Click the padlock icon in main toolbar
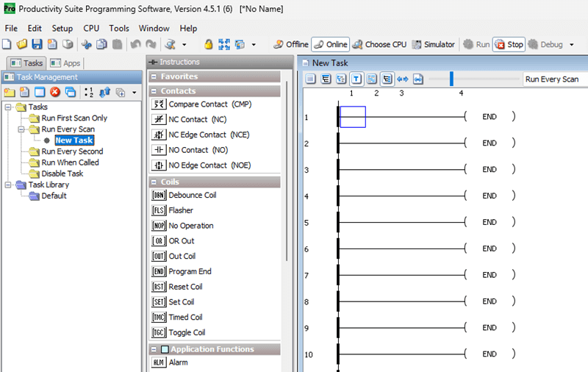The width and height of the screenshot is (588, 372). tap(208, 45)
